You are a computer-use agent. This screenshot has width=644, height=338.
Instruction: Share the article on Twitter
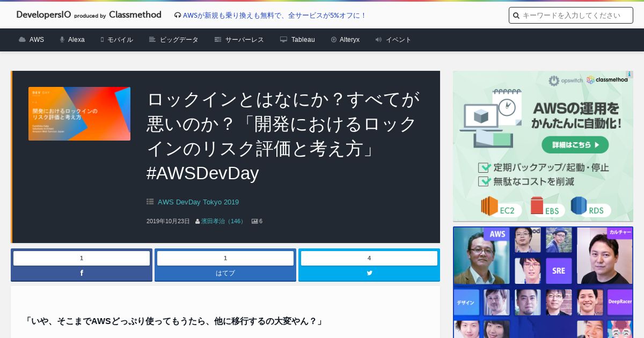[369, 273]
